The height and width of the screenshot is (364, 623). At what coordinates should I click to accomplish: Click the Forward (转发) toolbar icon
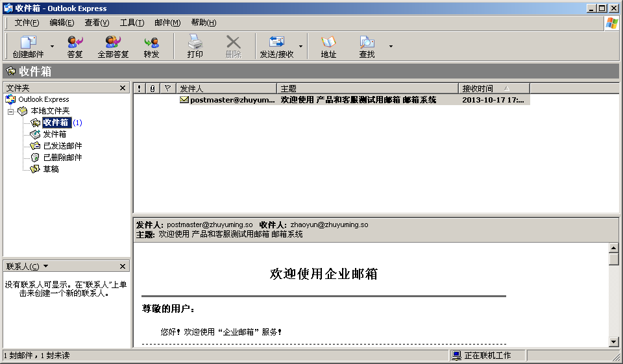[x=151, y=43]
